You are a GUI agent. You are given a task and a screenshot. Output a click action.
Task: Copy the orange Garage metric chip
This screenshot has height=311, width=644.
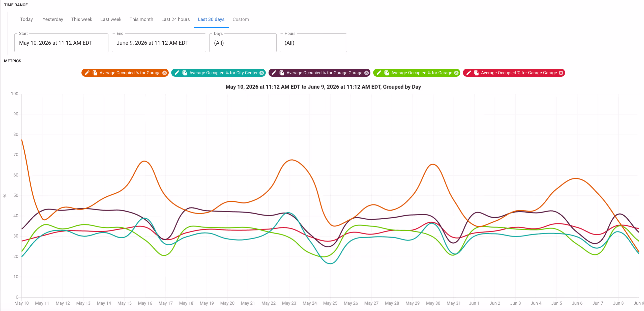pos(95,73)
